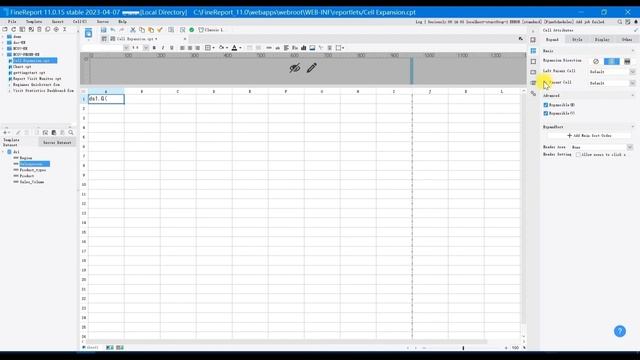Enable the Allow users to click checkbox

coord(578,155)
